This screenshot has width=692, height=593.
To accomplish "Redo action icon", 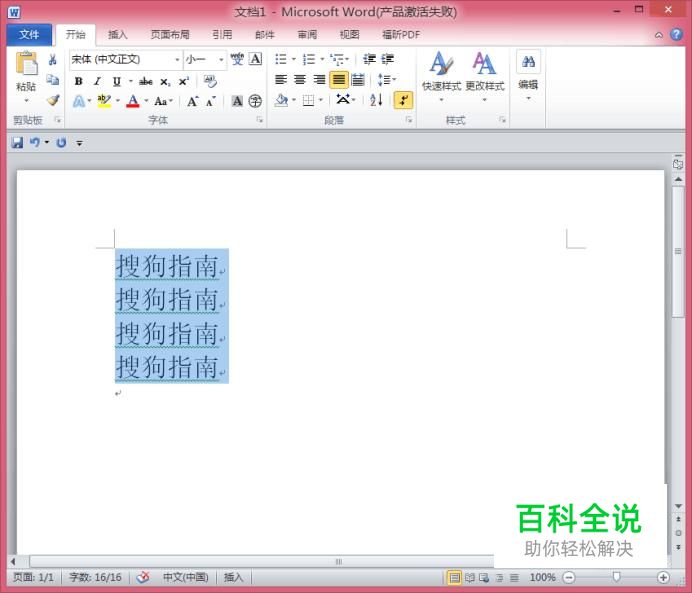I will point(61,142).
